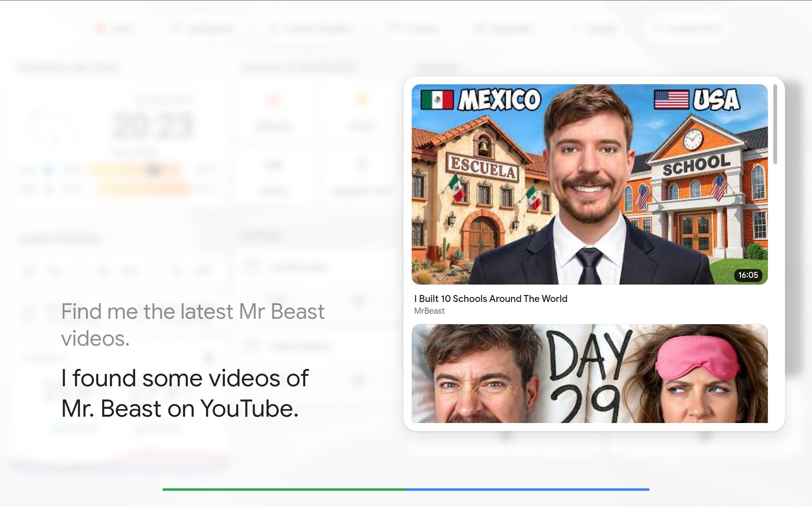Click the blue segment of the Assistant bar

tap(528, 490)
